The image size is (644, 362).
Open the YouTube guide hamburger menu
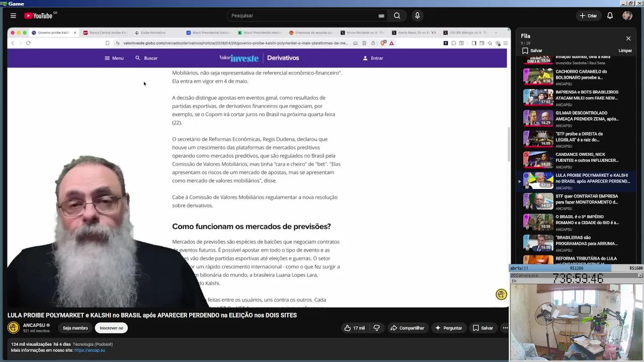(13, 16)
